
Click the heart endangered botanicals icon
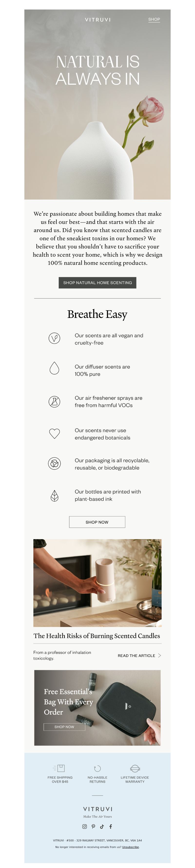[x=54, y=433]
